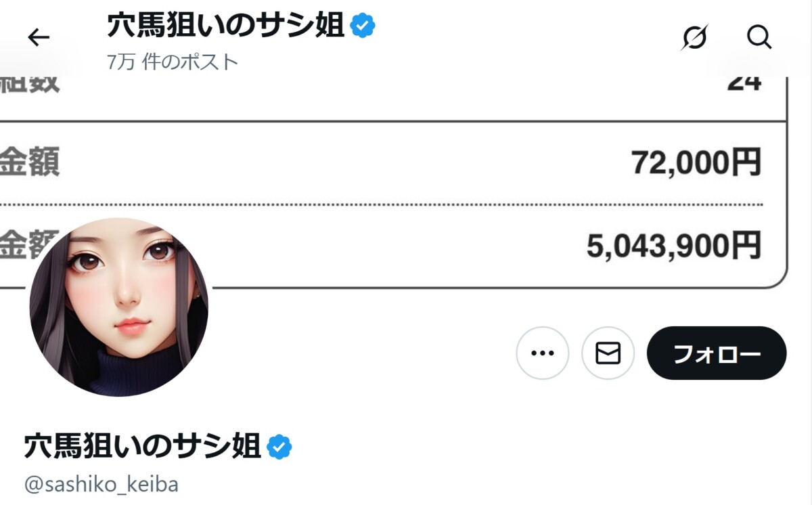Click the 穴馬狙いのサシ姐 title in header

pyautogui.click(x=225, y=26)
